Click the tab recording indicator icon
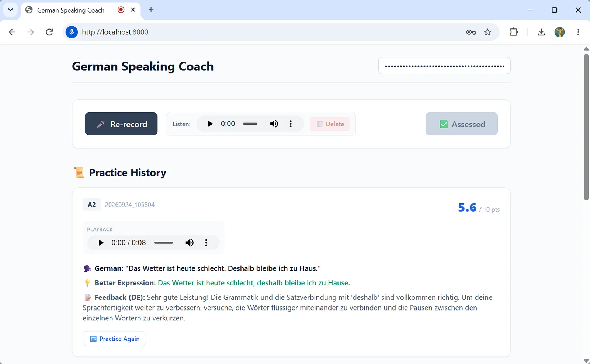This screenshot has width=590, height=364. (121, 10)
